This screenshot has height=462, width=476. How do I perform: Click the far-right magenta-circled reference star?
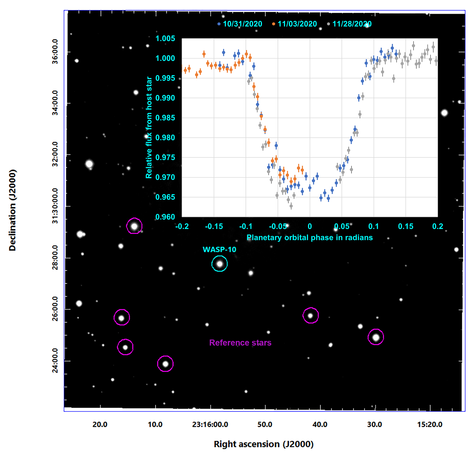pos(376,337)
